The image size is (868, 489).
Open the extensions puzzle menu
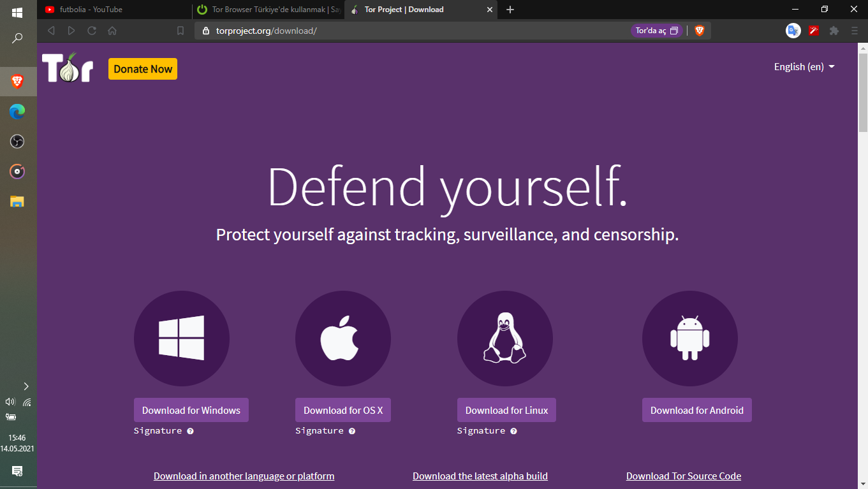pyautogui.click(x=834, y=31)
